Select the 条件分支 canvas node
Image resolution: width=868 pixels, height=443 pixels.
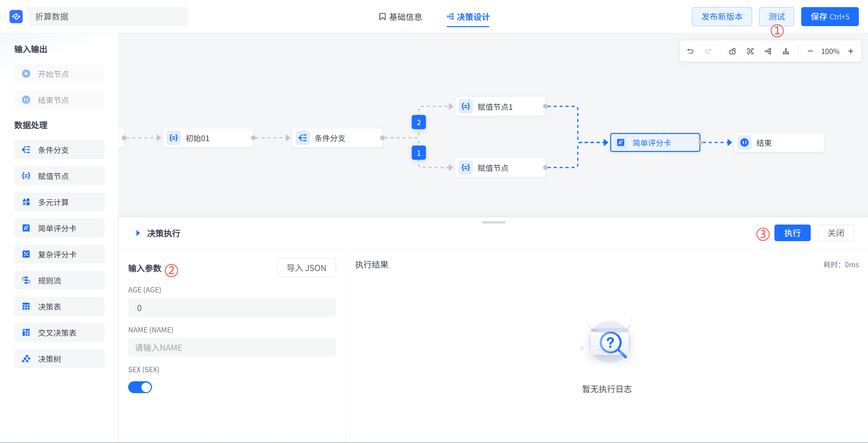(337, 138)
